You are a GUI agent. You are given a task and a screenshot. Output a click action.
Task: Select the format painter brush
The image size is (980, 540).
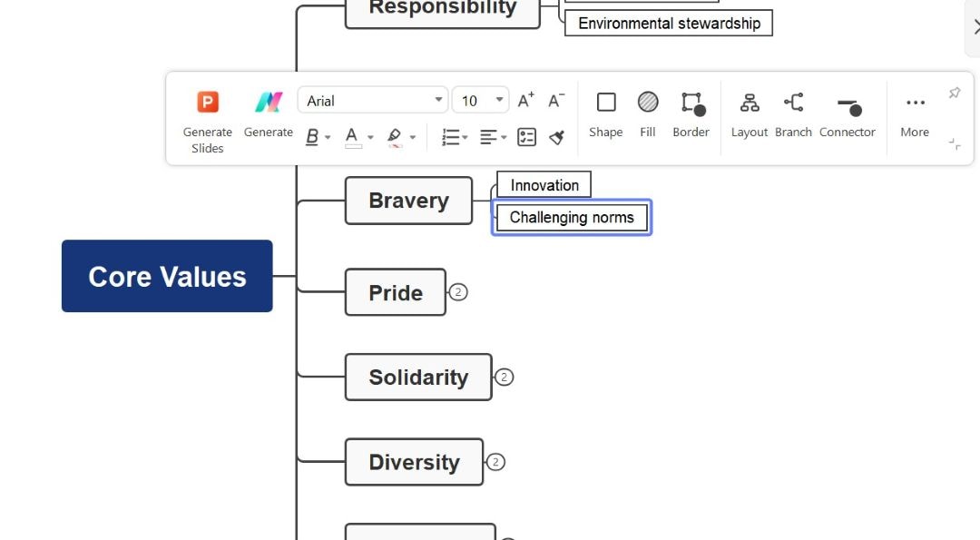pos(557,137)
